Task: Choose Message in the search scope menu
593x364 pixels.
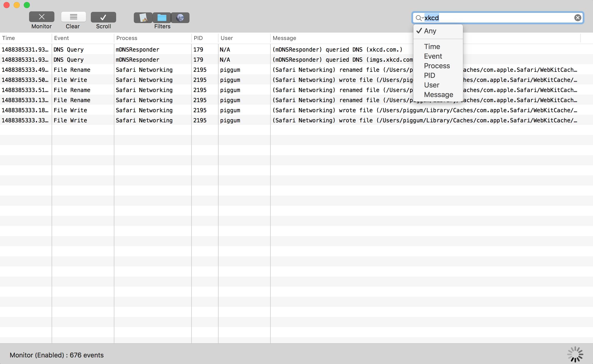Action: pyautogui.click(x=438, y=95)
